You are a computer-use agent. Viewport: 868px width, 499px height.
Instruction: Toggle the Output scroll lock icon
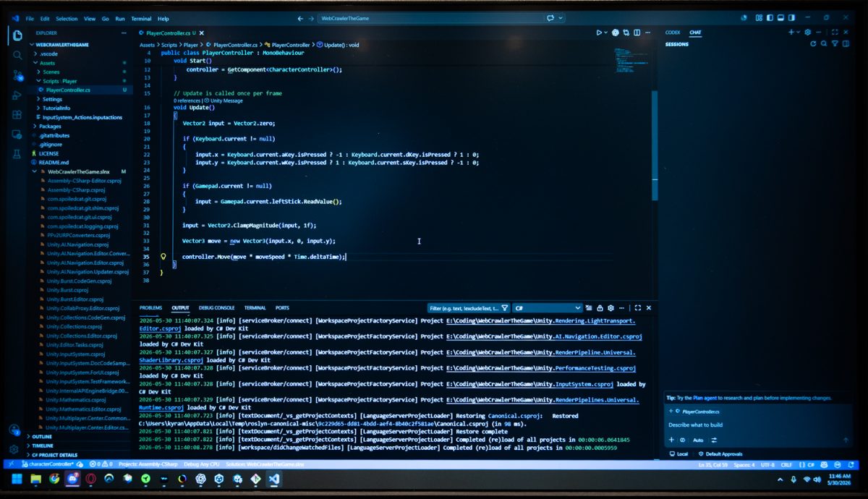tap(600, 308)
